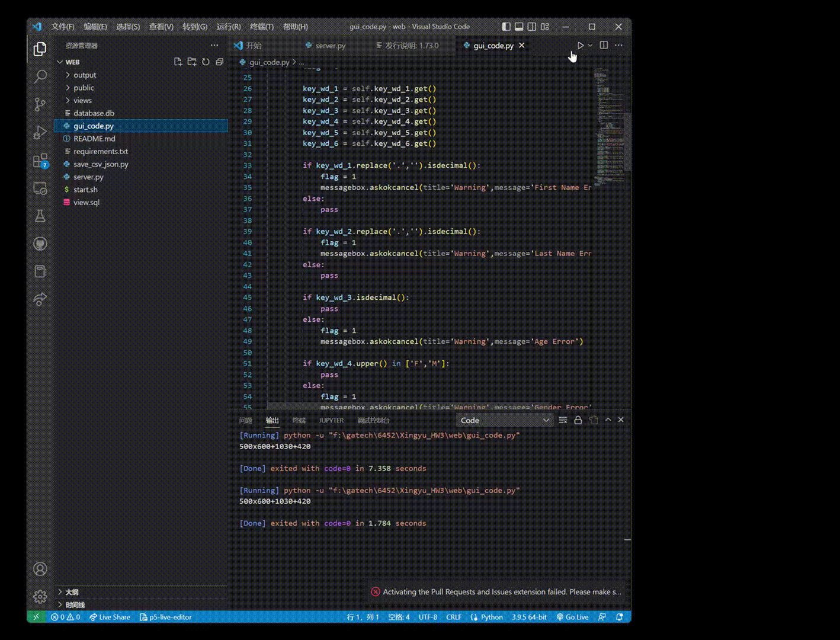Open the Search view icon
The width and height of the screenshot is (840, 640).
pyautogui.click(x=40, y=76)
